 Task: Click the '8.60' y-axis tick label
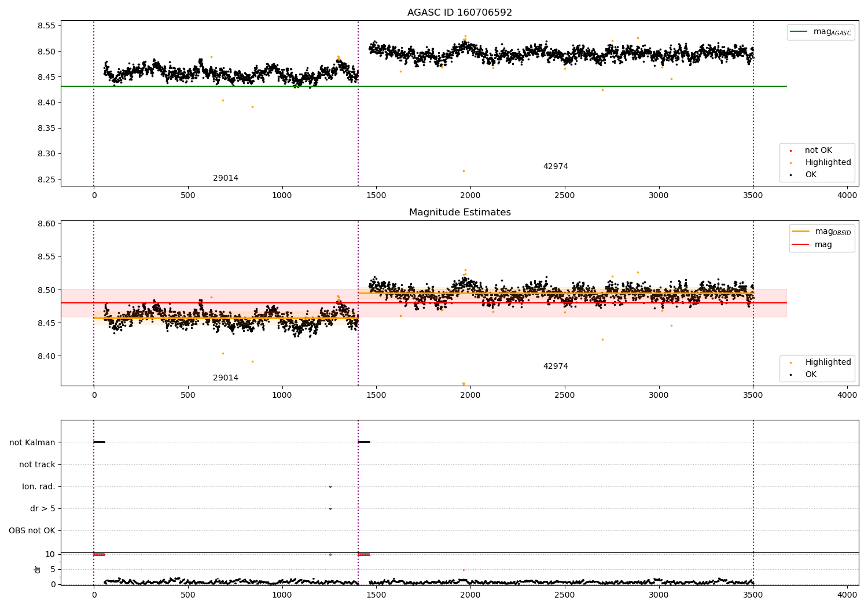coord(46,224)
